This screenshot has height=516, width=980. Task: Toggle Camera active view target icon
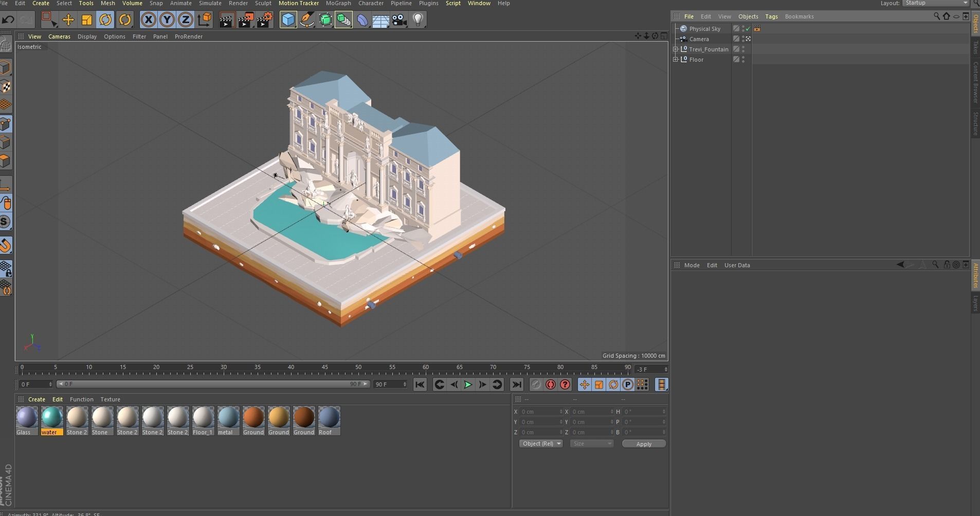click(x=748, y=39)
